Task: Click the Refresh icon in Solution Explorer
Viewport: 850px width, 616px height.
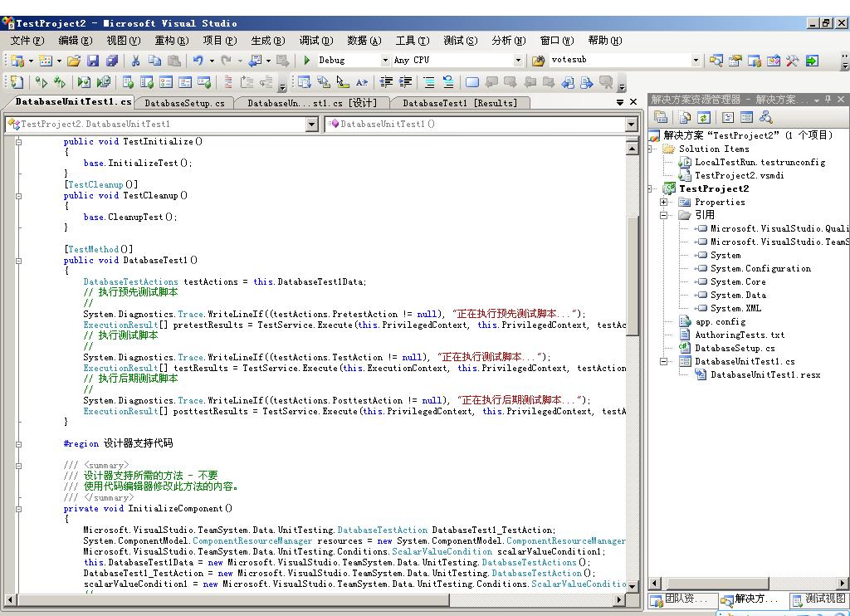Action: [704, 117]
